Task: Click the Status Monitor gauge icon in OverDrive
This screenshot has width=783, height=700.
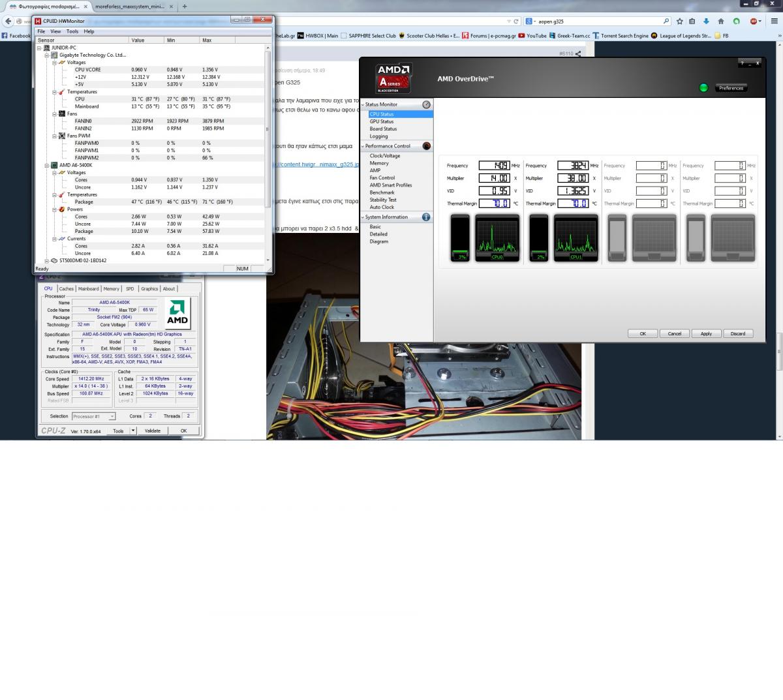Action: (426, 104)
